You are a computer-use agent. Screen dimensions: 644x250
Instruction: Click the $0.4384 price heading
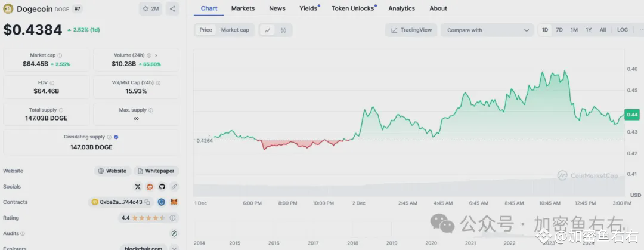click(x=33, y=30)
